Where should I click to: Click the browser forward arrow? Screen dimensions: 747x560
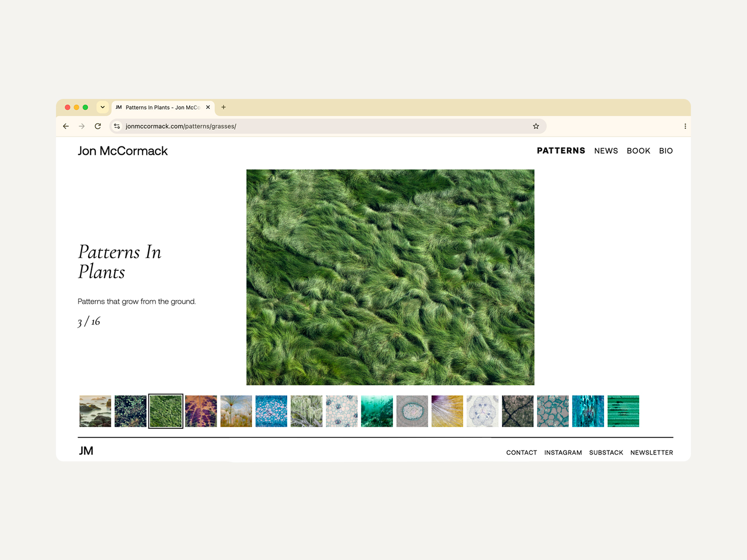[x=82, y=126]
